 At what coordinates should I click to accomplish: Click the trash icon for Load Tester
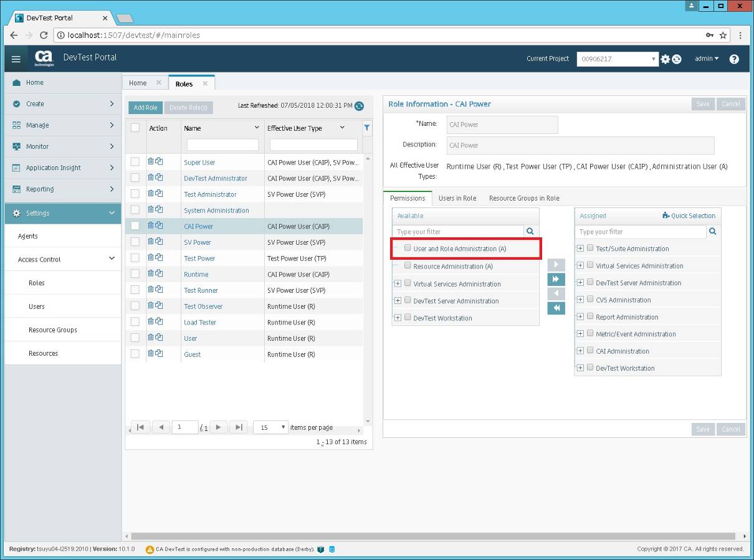pyautogui.click(x=151, y=322)
